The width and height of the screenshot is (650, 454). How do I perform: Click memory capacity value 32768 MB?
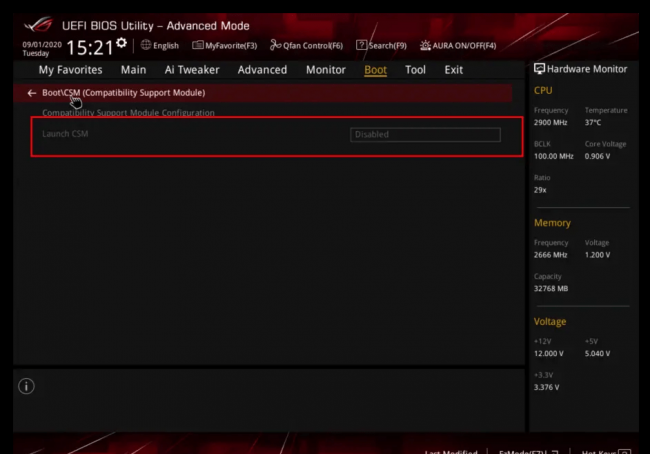point(551,289)
